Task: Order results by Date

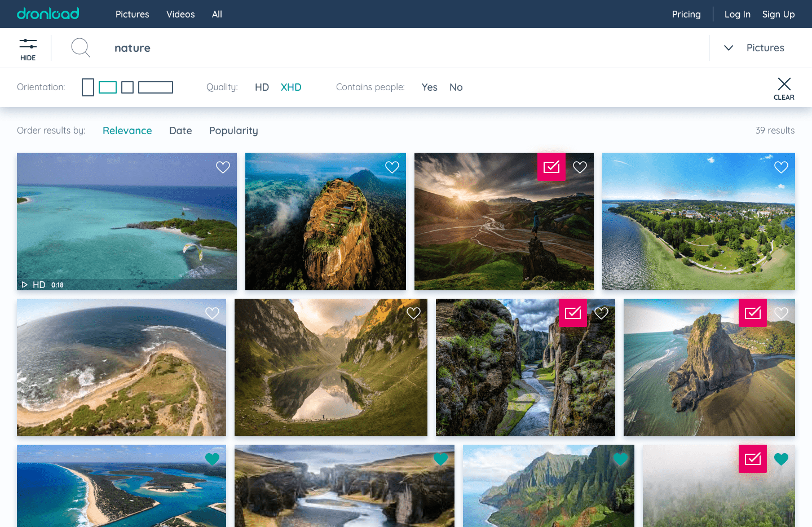Action: 180,131
